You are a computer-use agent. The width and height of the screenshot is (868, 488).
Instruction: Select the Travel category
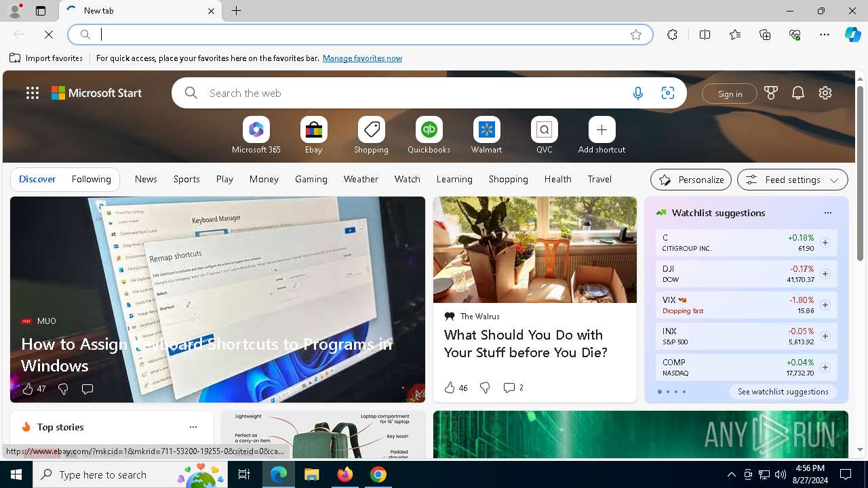tap(599, 179)
